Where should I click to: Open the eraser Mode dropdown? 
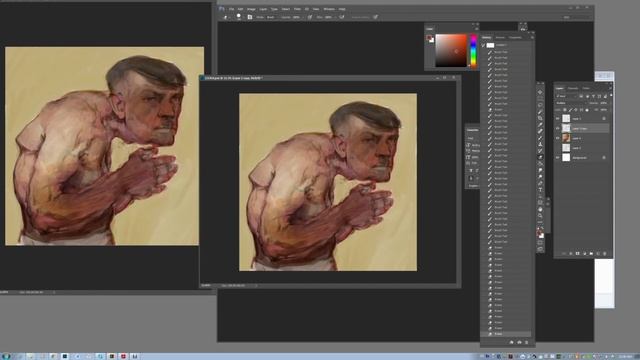pos(271,17)
